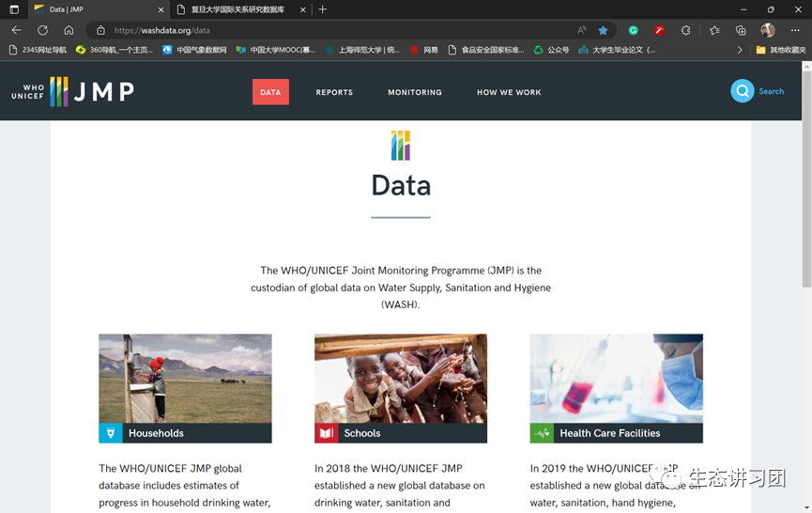Open the Health Care Facilities photo thumbnail

click(x=616, y=379)
